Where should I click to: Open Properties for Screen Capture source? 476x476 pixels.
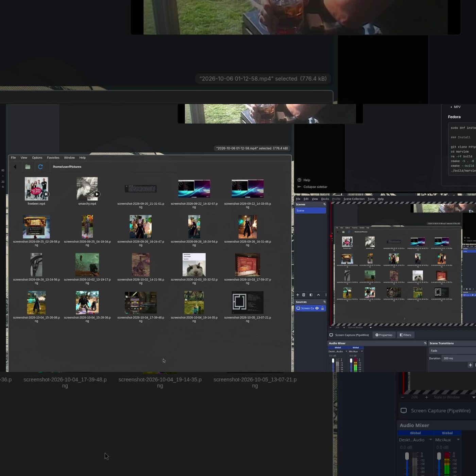(x=384, y=335)
